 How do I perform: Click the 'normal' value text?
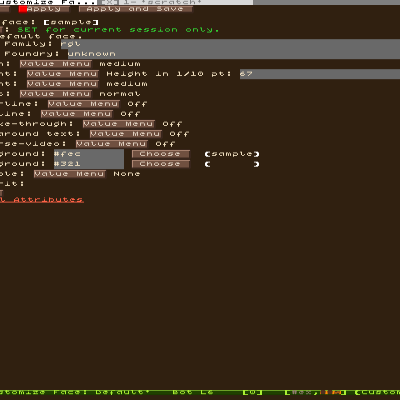[x=120, y=94]
